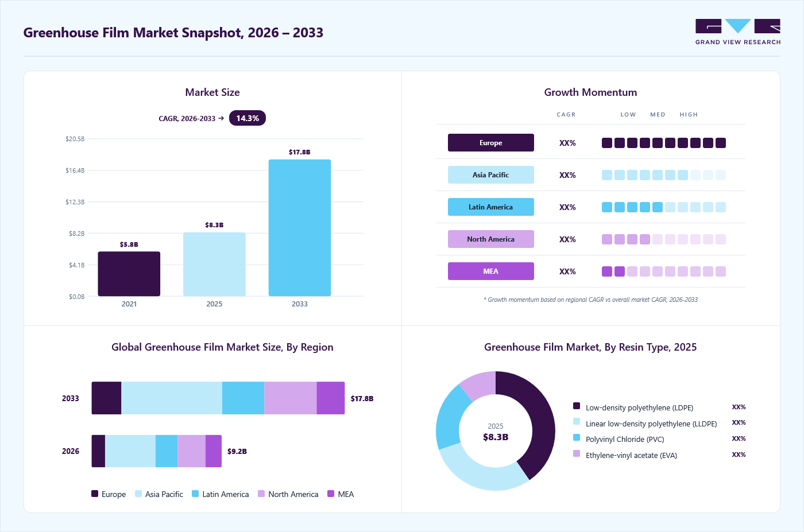Click the MEA region label
Screen dimensions: 804x532
491,271
